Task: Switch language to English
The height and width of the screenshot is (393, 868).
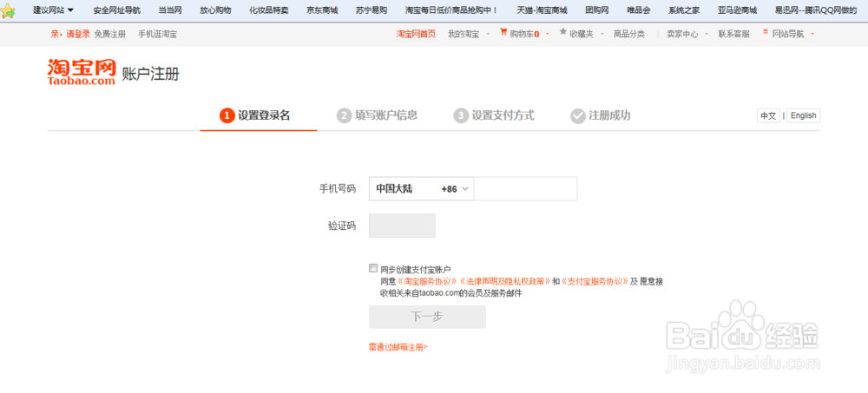Action: pos(803,115)
